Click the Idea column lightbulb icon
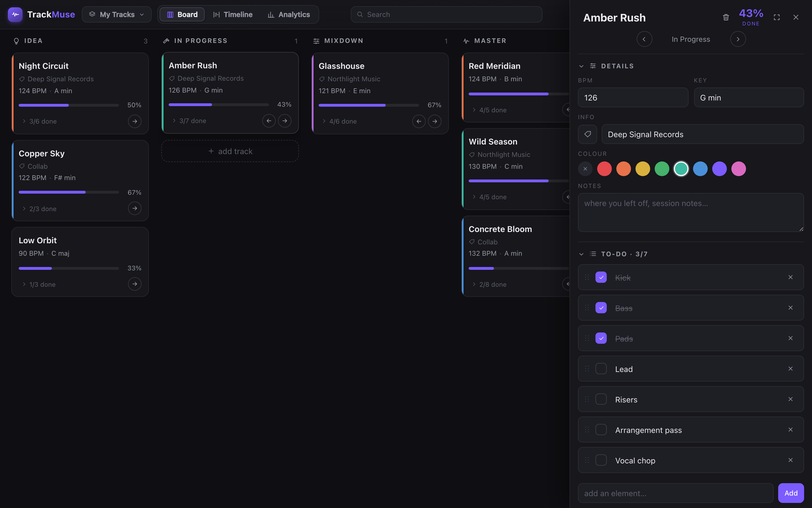 tap(16, 41)
